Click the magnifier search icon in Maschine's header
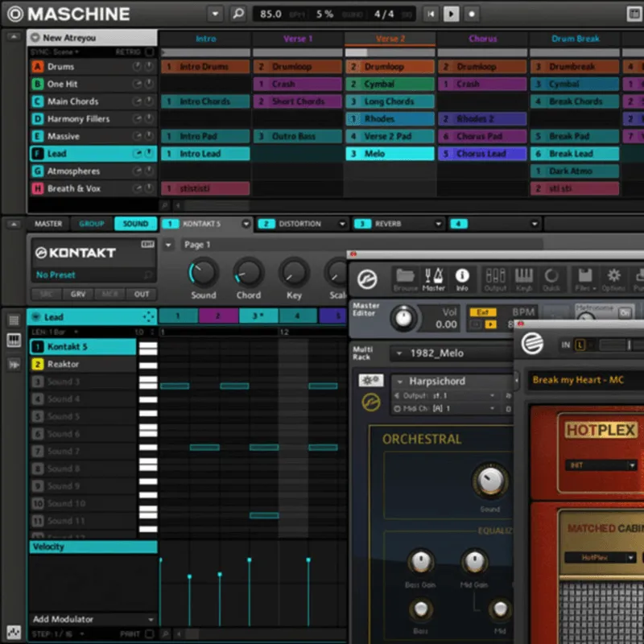Screen dimensions: 644x644 [x=238, y=14]
